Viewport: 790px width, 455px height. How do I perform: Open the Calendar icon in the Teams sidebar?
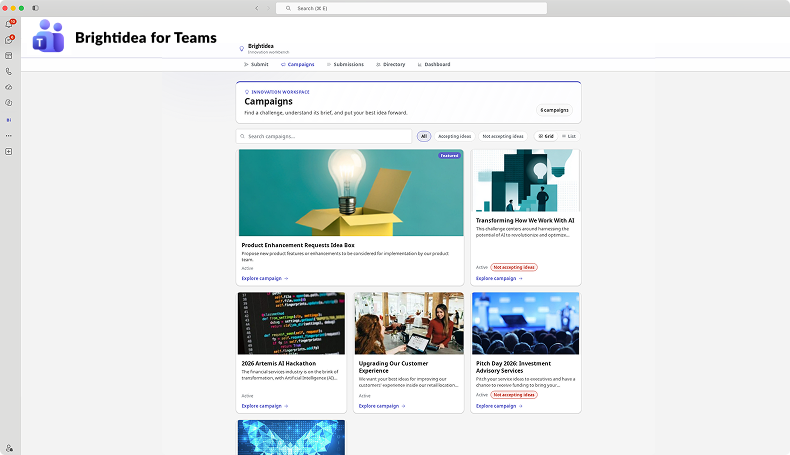point(9,55)
